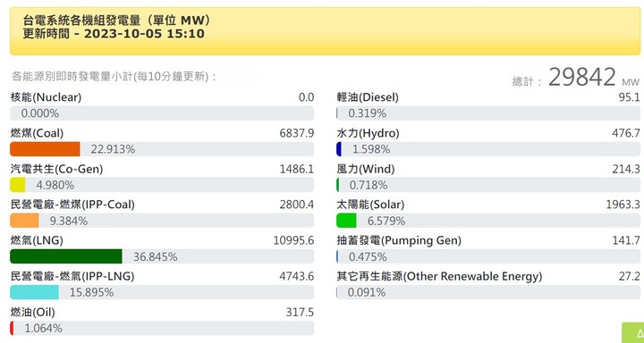Select the 核能(Nuclear) label
Image resolution: width=644 pixels, height=343 pixels.
click(x=46, y=97)
